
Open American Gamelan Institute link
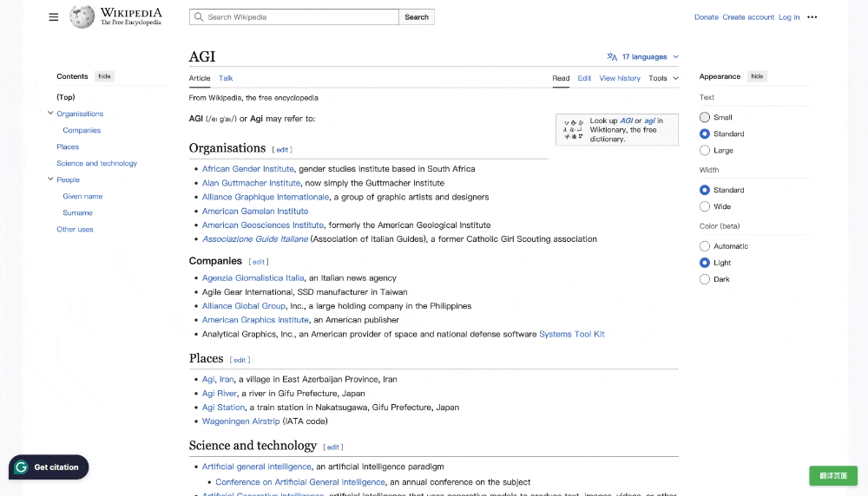tap(255, 212)
